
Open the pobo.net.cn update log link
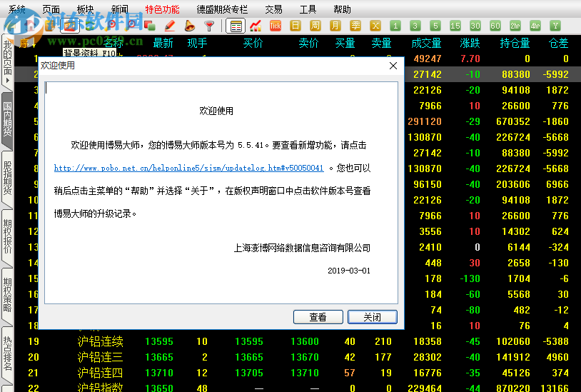pyautogui.click(x=188, y=168)
